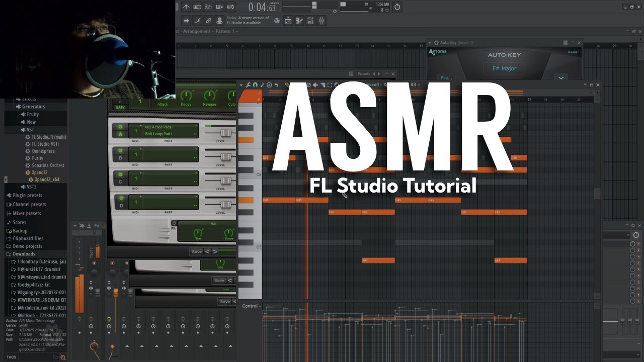Toggle the magnet snap icon in piano roll
644x362 pixels.
pyautogui.click(x=255, y=85)
